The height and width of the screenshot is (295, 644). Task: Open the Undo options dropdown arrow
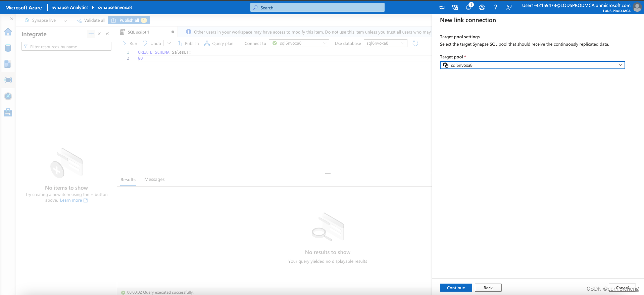(169, 43)
